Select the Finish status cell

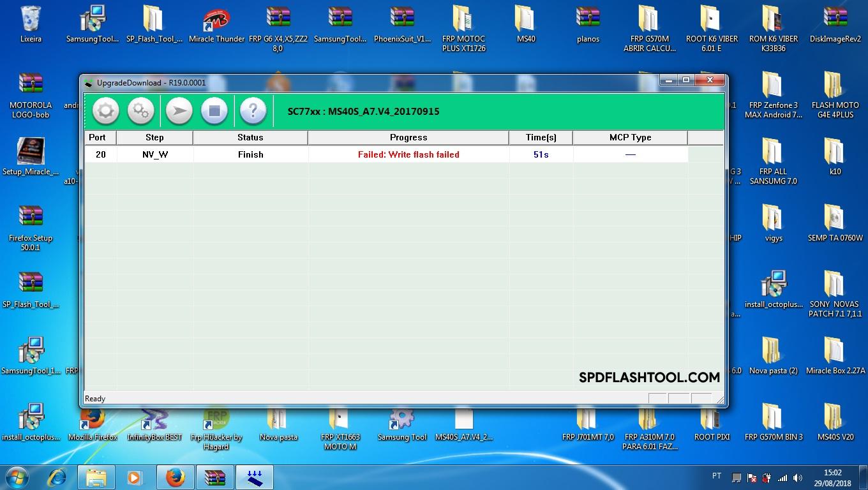(250, 154)
